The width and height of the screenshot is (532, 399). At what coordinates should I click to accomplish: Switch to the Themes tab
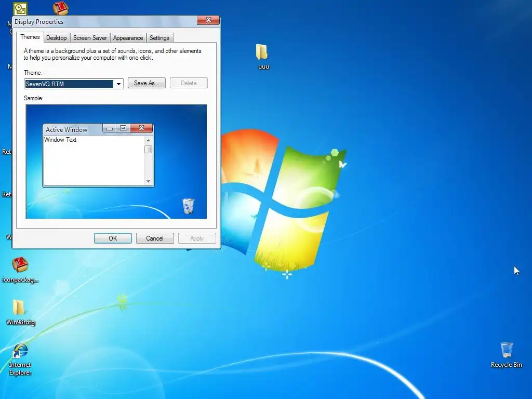click(30, 37)
